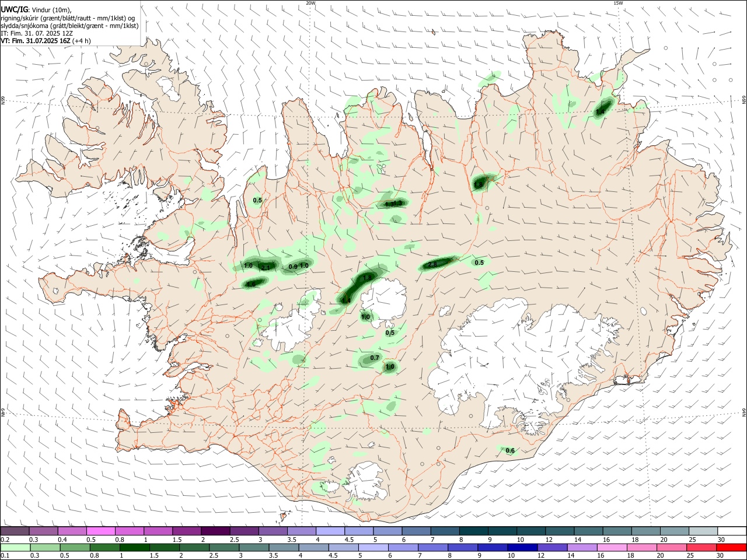This screenshot has width=747, height=560.
Task: Click the bright pink 0.5–0.8 snow legend swatch
Action: [101, 531]
